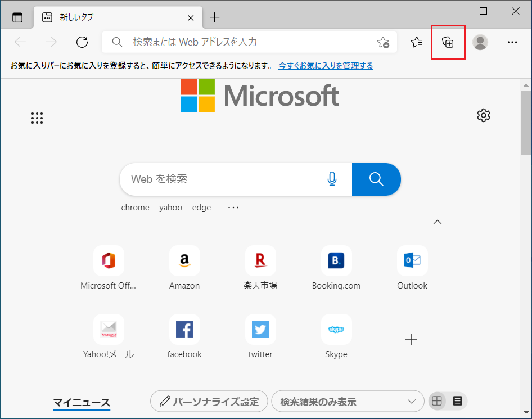
Task: Open page settings gear icon
Action: (x=484, y=115)
